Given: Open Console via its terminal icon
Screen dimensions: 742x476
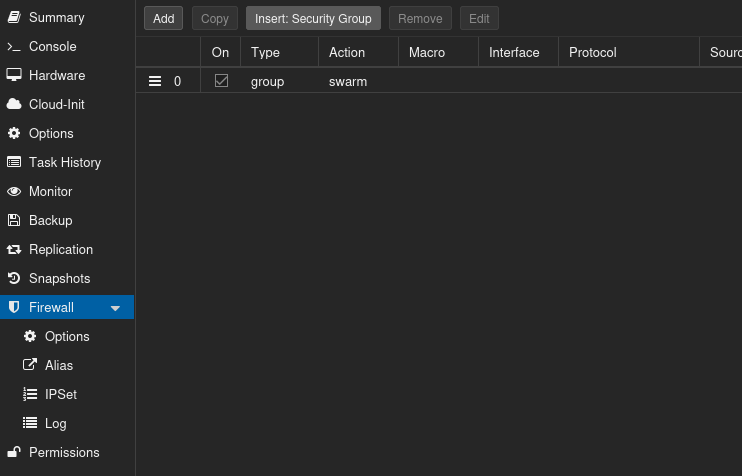Looking at the screenshot, I should tap(14, 47).
